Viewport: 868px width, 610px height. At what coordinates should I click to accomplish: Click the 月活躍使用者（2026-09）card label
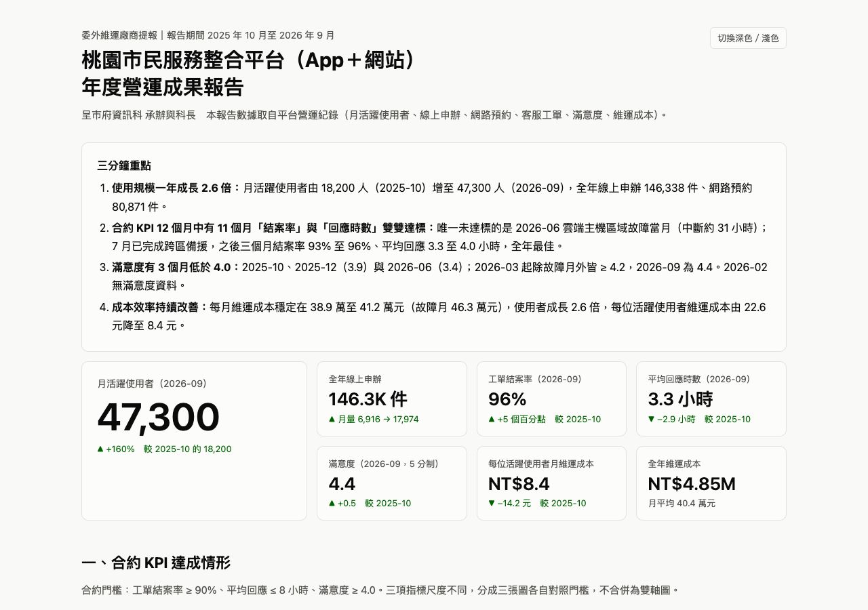point(153,384)
